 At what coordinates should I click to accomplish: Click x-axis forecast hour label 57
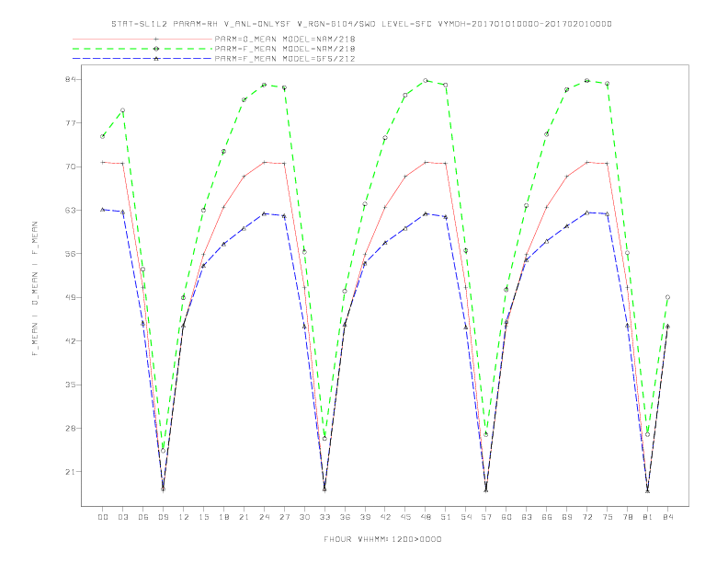coord(486,517)
